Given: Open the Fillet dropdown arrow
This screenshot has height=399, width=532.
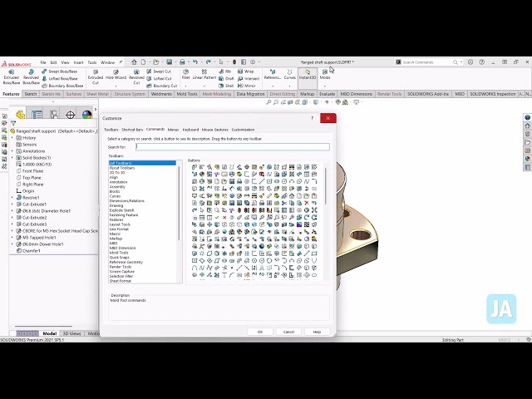Looking at the screenshot, I should pyautogui.click(x=185, y=86).
